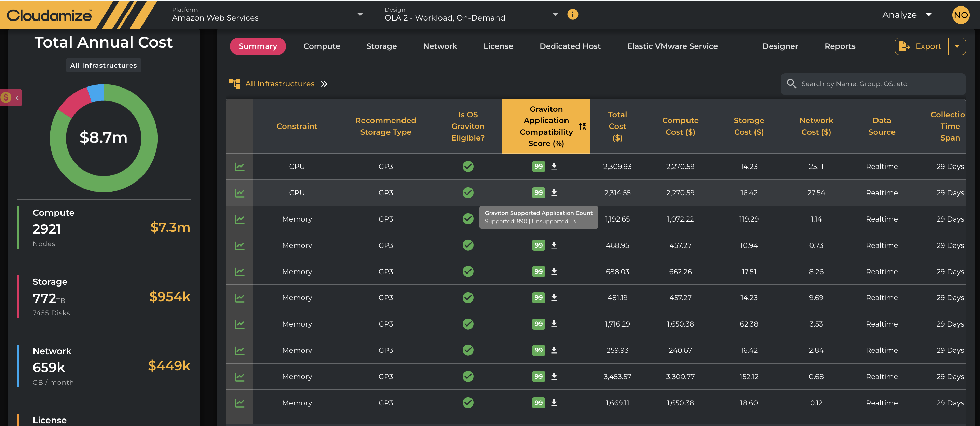Click the trend chart icon in 3,453.57 row
Viewport: 980px width, 426px height.
click(239, 377)
